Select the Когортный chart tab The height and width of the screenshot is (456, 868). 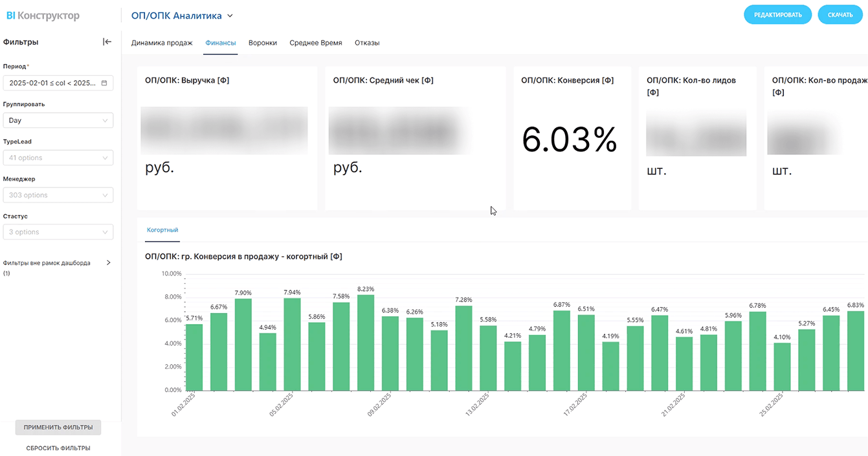tap(162, 230)
